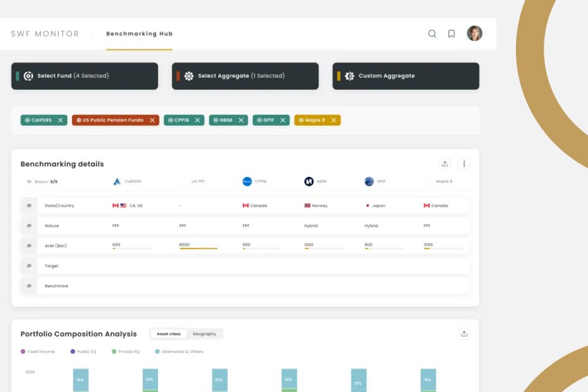Image resolution: width=588 pixels, height=392 pixels.
Task: Click the search magnifier icon
Action: (x=432, y=34)
